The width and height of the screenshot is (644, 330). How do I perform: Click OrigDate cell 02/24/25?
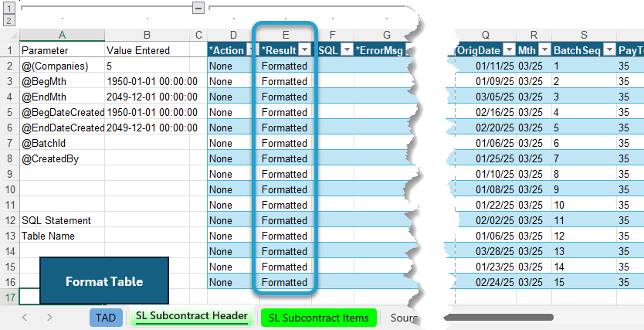[x=486, y=282]
